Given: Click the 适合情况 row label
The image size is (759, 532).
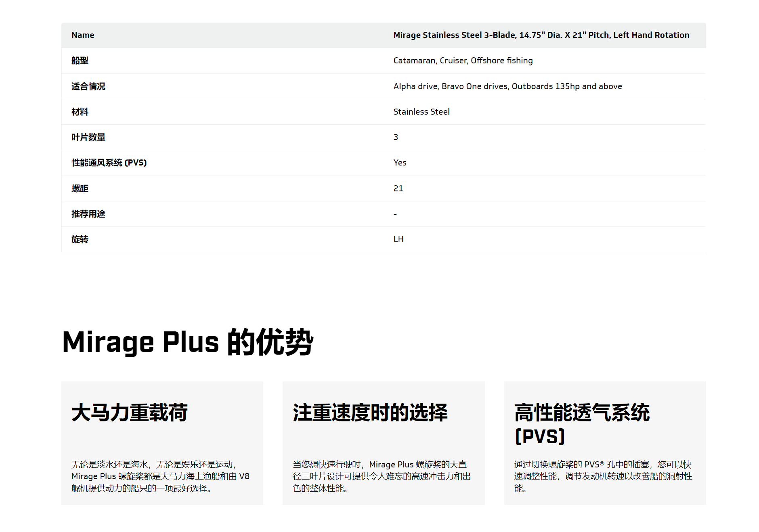Looking at the screenshot, I should [88, 86].
